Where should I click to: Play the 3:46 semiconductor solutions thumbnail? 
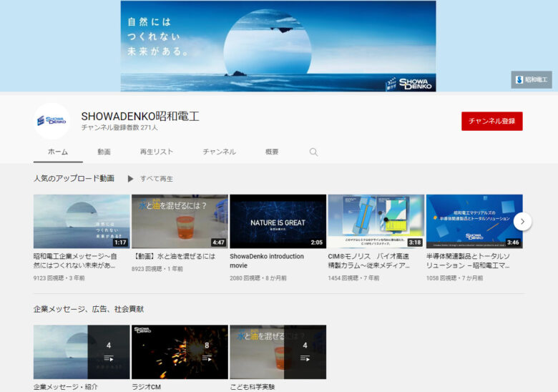[x=474, y=221]
